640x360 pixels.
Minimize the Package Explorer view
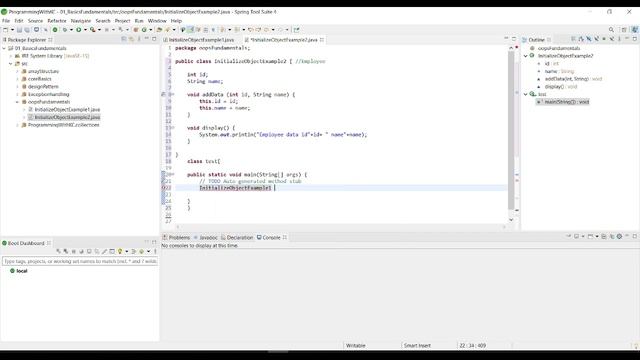click(147, 39)
